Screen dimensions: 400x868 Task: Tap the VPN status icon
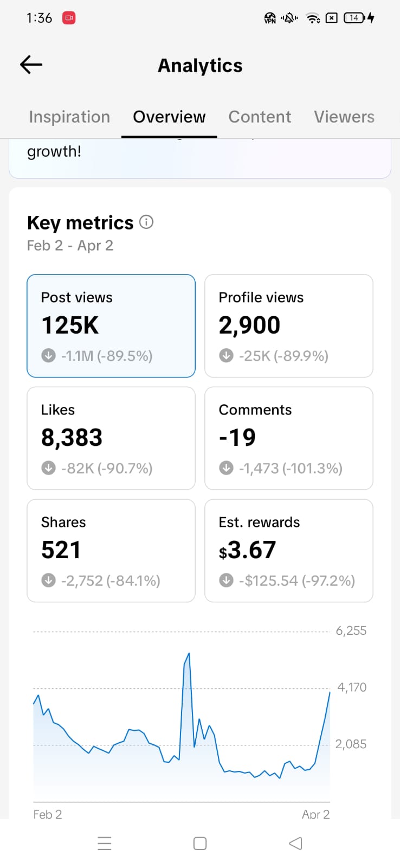point(270,18)
